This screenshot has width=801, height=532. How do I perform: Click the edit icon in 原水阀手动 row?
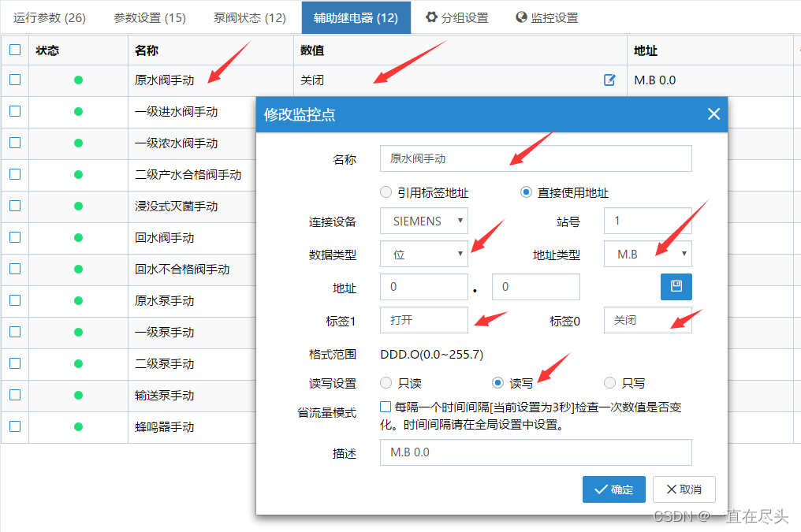coord(609,80)
